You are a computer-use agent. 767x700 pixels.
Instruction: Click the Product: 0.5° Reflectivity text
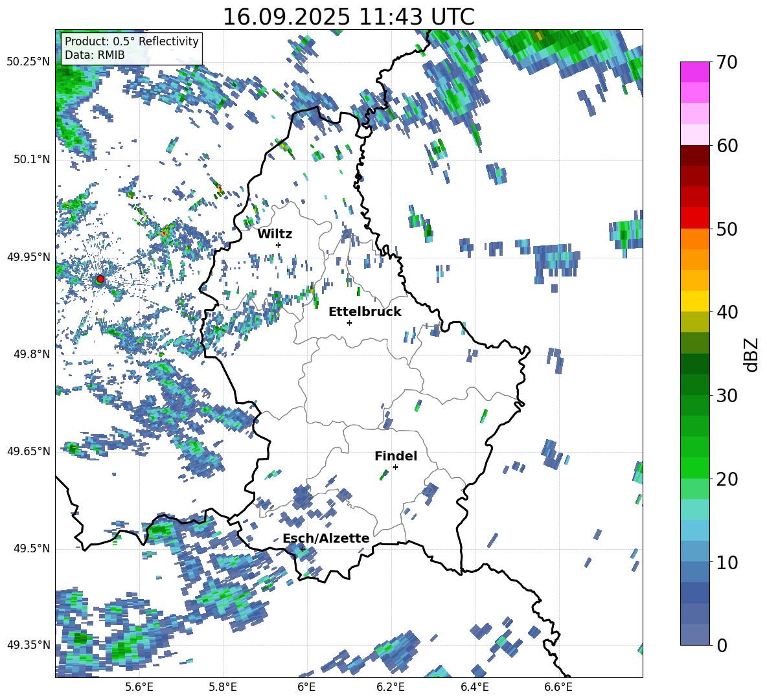(132, 41)
